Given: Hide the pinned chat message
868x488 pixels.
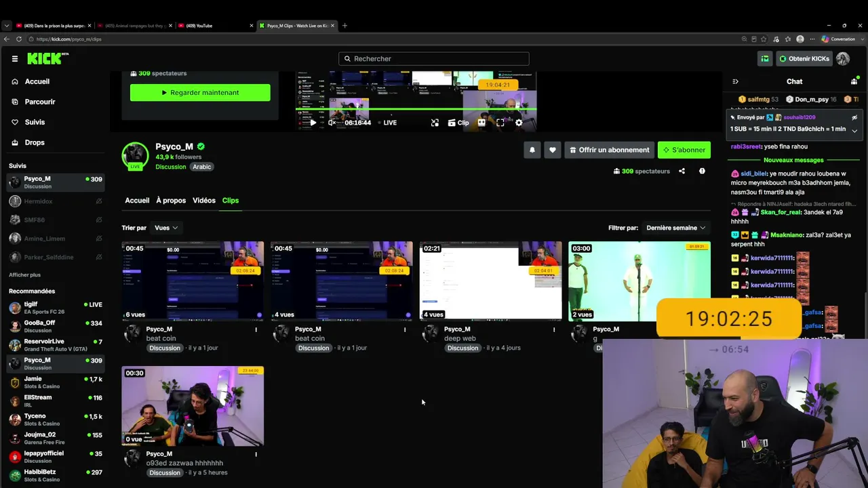Looking at the screenshot, I should click(854, 117).
